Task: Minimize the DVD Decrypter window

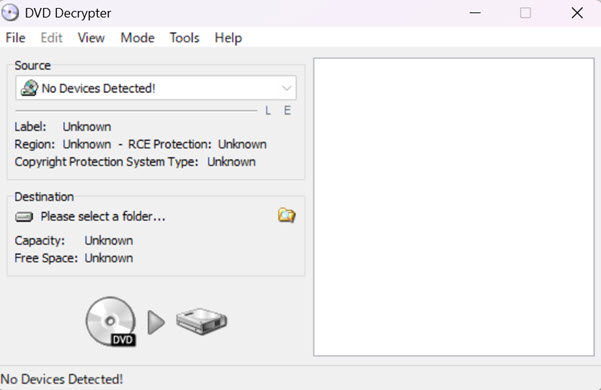Action: point(475,13)
